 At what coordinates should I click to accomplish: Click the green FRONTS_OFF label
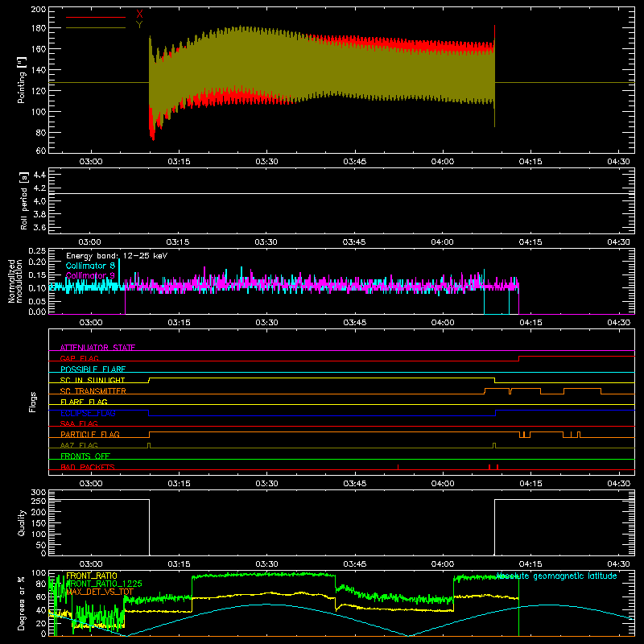coord(85,456)
